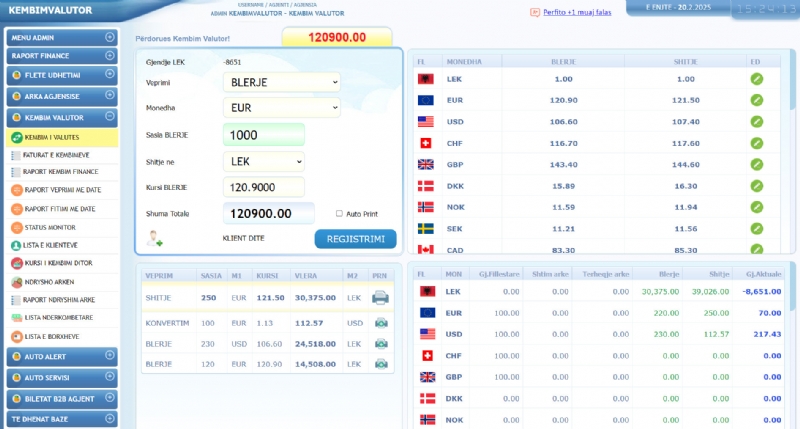This screenshot has width=800, height=429.
Task: Click the Kursi BLERJE field
Action: (264, 187)
